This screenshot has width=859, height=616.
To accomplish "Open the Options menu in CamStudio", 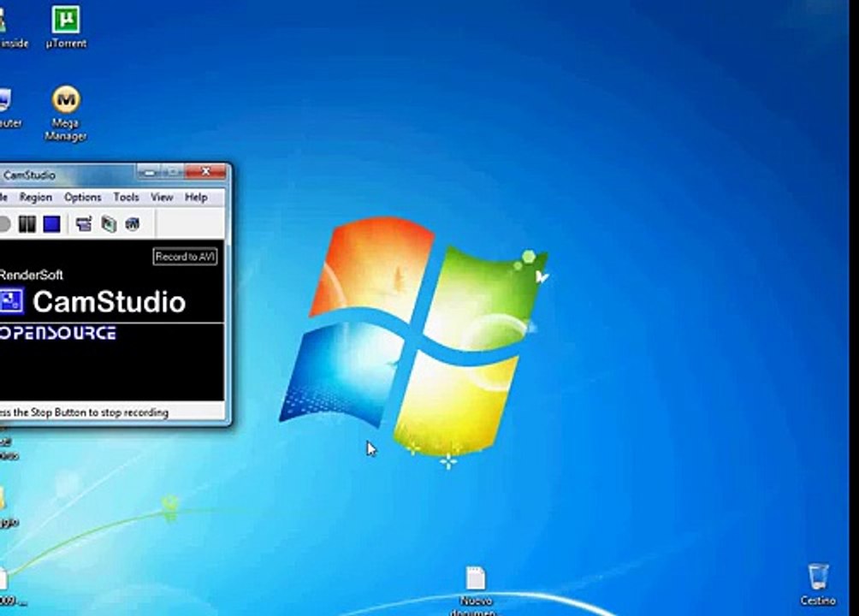I will tap(83, 197).
